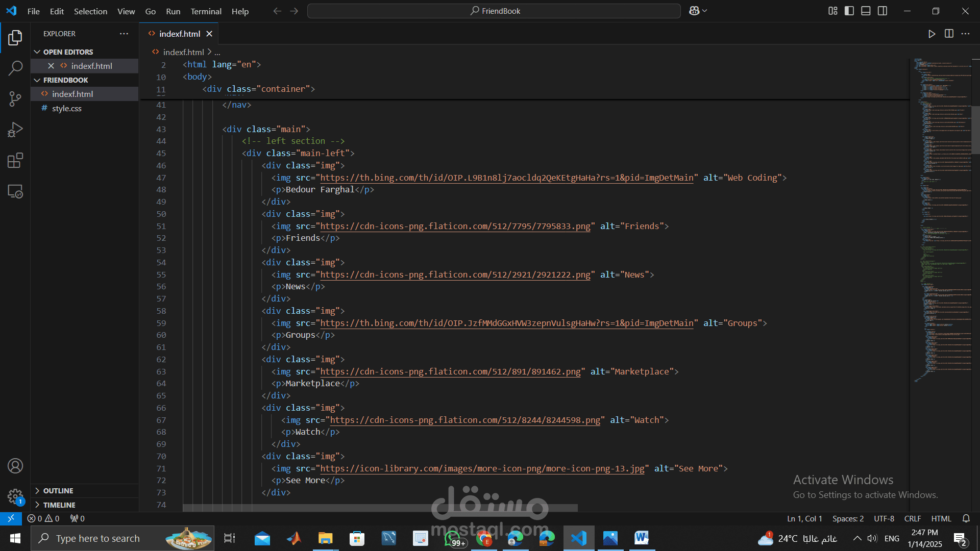Expand the OUTLINE section
Viewport: 980px width, 551px height.
click(x=58, y=491)
